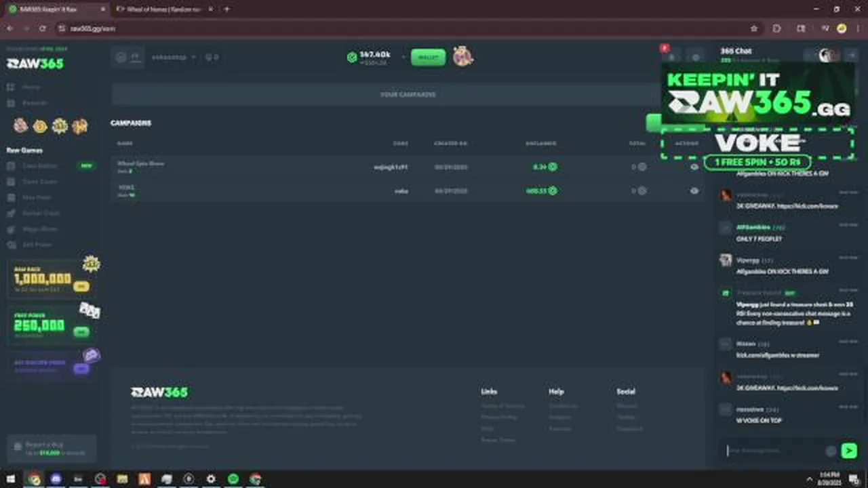Open a new browser tab
Image resolution: width=868 pixels, height=488 pixels.
(x=226, y=9)
